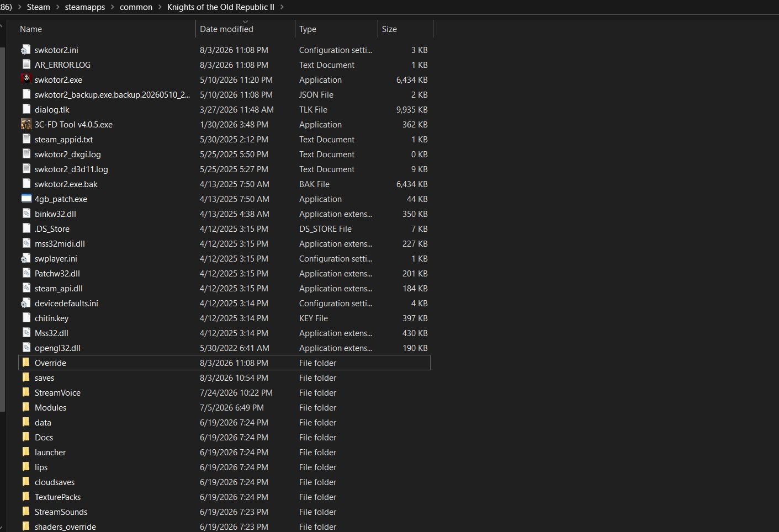Click the date 5/30/2022 6:41 AM
779x532 pixels.
click(235, 348)
